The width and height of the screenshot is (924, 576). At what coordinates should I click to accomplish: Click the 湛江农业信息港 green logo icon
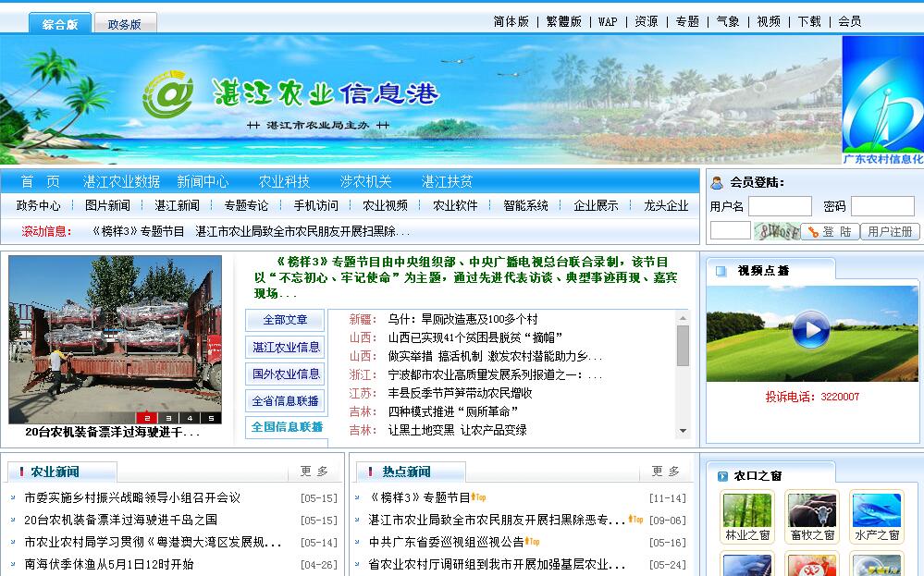click(x=167, y=94)
